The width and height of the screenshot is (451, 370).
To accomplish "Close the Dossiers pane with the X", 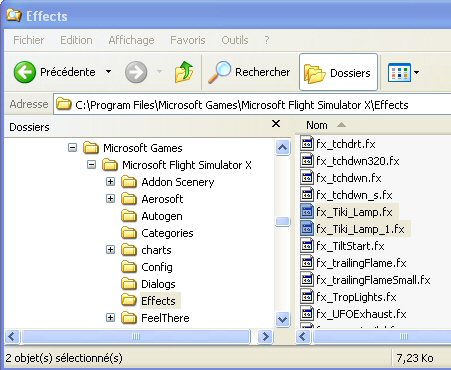I will pyautogui.click(x=276, y=124).
